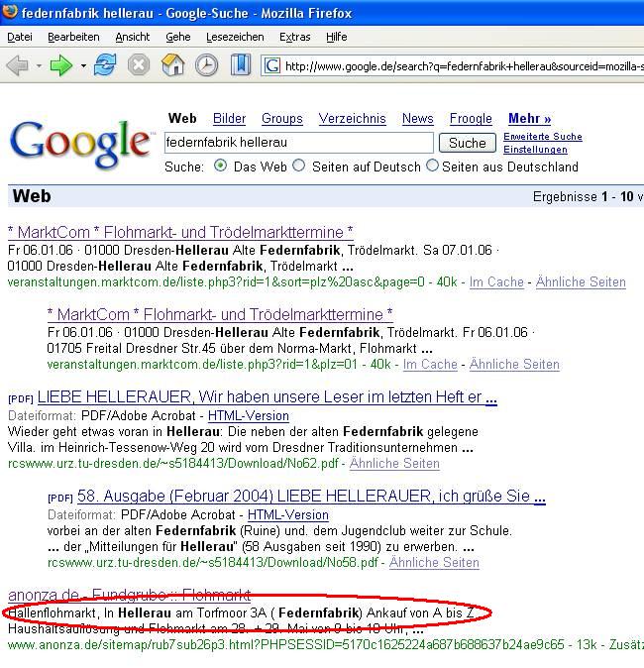Select the 'Das Web' radio button

[220, 166]
